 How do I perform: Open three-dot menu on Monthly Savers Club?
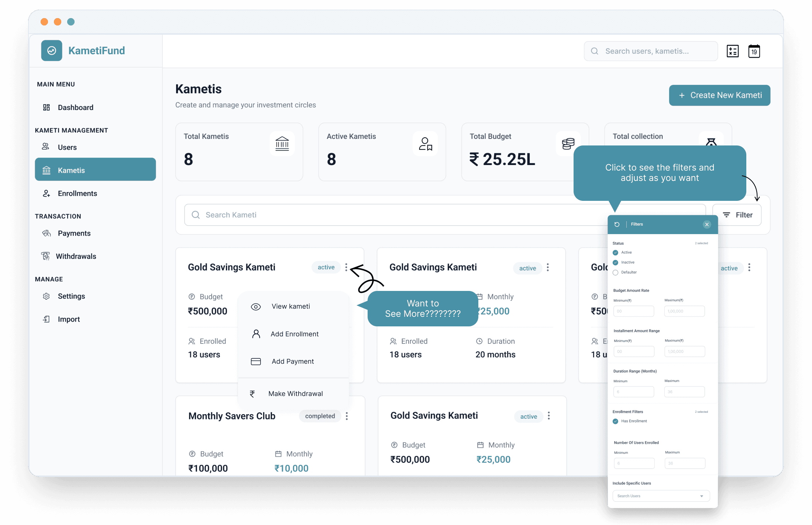[347, 416]
